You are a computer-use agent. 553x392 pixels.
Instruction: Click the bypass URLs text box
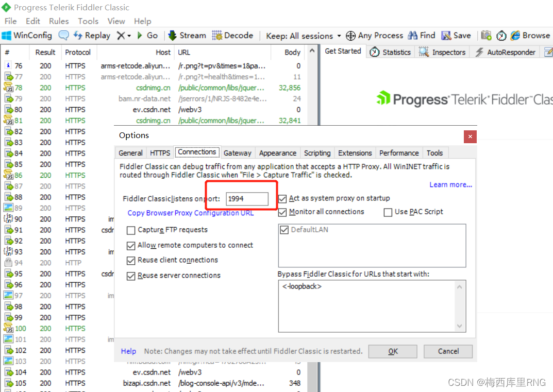tap(367, 306)
